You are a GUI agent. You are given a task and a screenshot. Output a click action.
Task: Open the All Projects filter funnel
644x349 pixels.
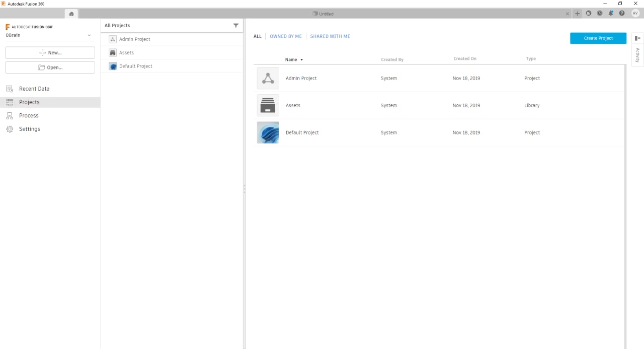point(236,26)
